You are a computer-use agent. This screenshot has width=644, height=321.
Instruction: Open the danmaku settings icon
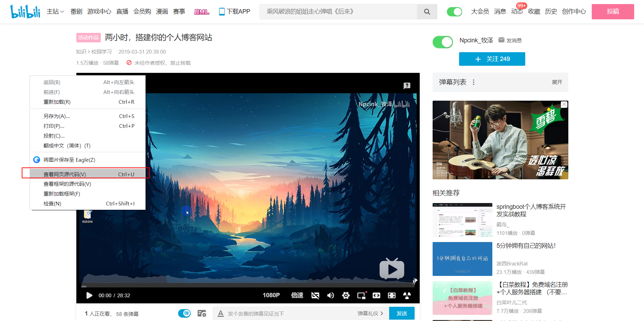(202, 314)
